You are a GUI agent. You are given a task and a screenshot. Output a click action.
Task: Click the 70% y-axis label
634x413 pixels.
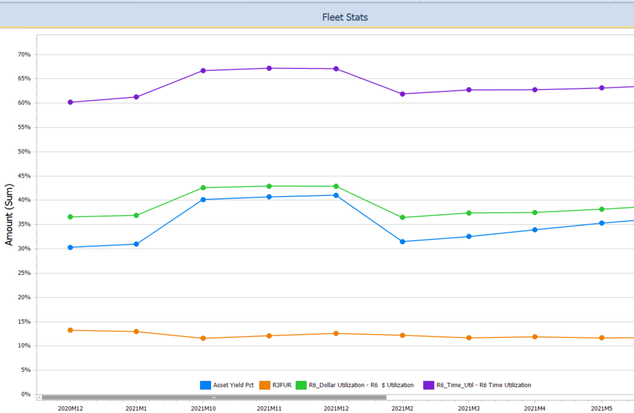tap(24, 55)
